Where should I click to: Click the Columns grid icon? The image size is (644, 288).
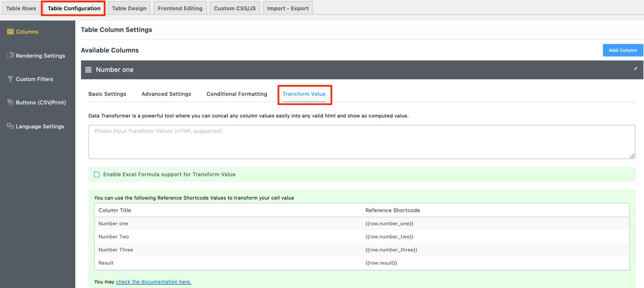pos(10,31)
